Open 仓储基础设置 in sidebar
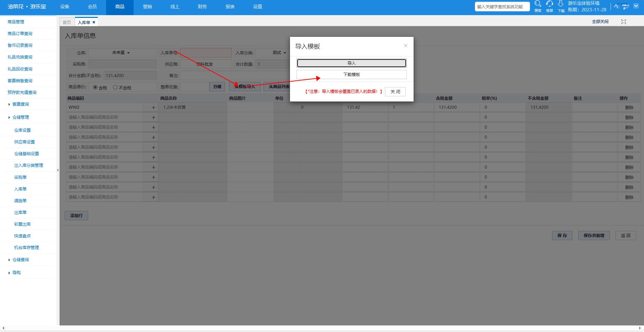 click(x=27, y=154)
